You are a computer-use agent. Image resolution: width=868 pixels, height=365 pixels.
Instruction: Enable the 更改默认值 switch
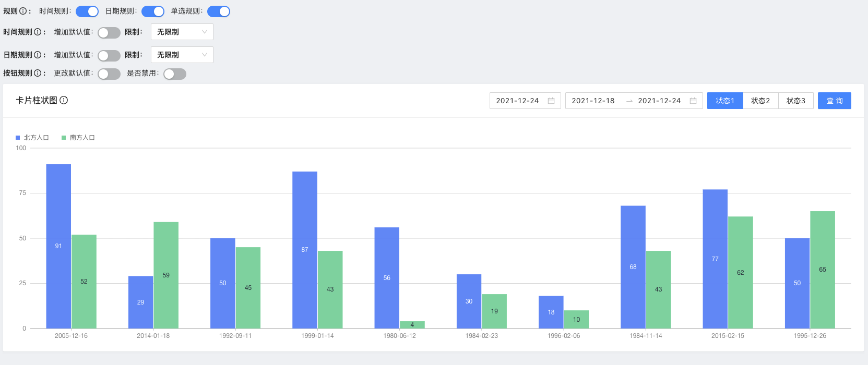(109, 74)
